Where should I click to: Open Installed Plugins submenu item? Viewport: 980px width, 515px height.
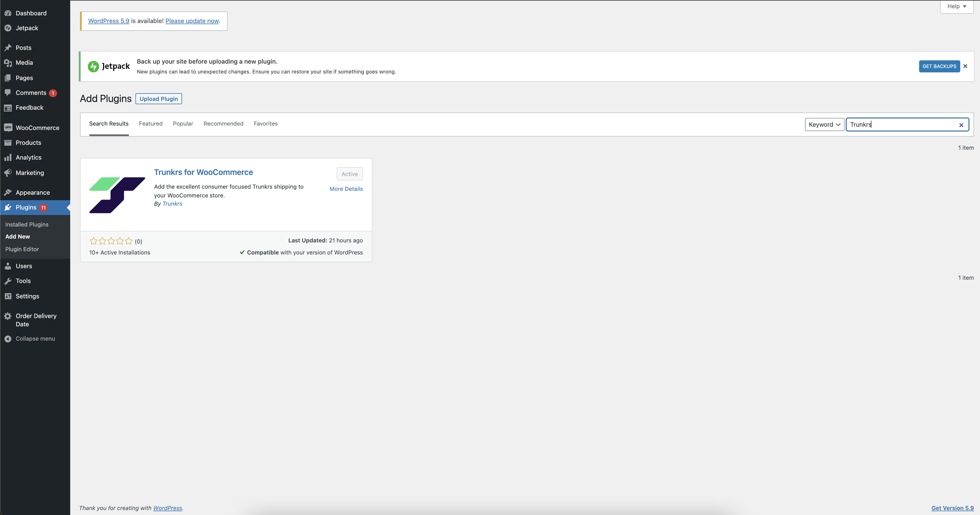coord(27,224)
